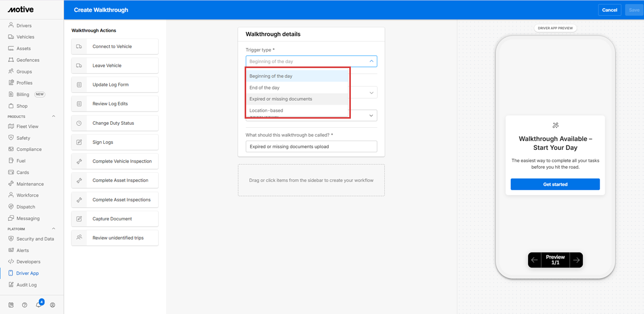Click the wand icon in preview card
Image resolution: width=644 pixels, height=314 pixels.
point(555,125)
